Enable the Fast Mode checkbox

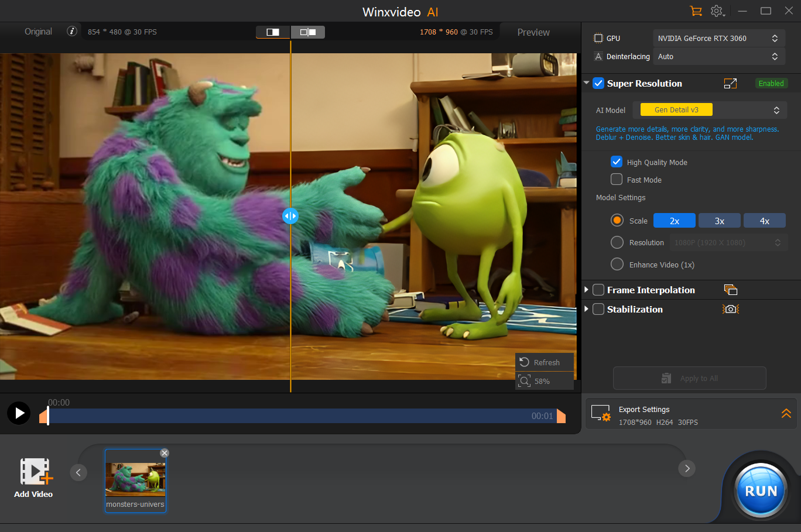617,180
